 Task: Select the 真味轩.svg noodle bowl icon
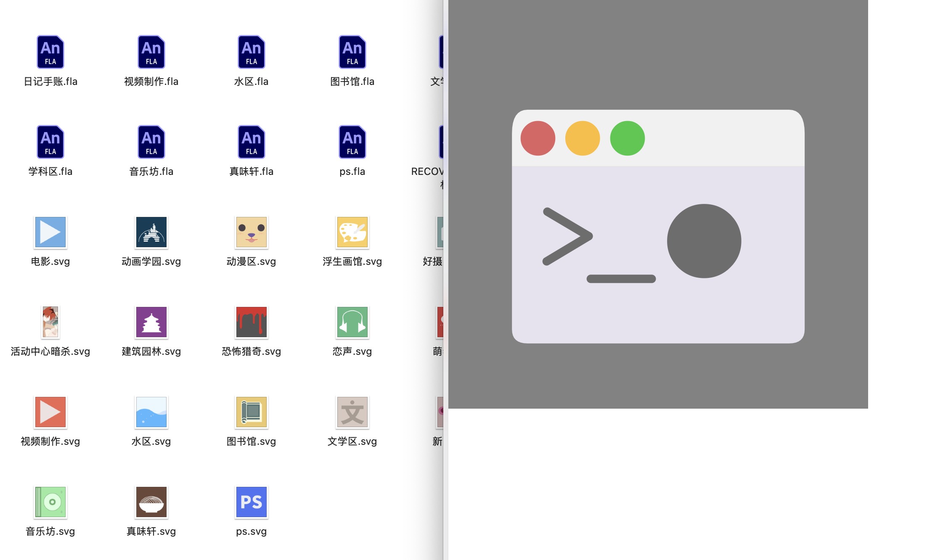point(151,502)
